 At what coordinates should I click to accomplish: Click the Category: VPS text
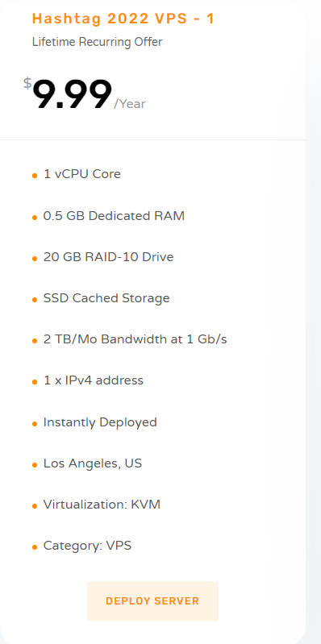(x=88, y=546)
